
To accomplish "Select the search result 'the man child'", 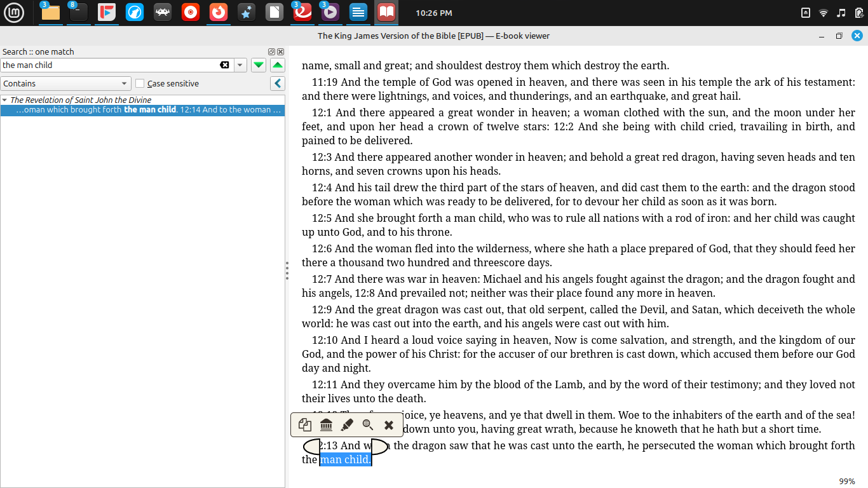I will 142,110.
